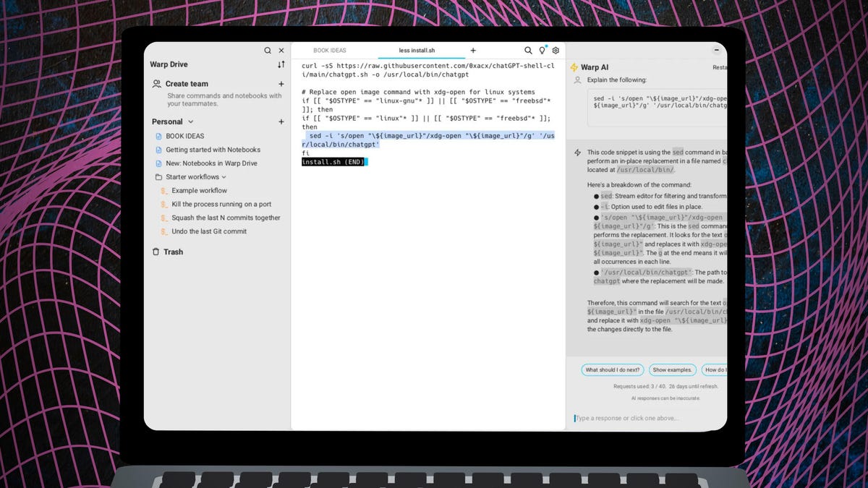Switch to the BOOK IDEAS tab
This screenshot has height=488, width=868.
tap(330, 51)
